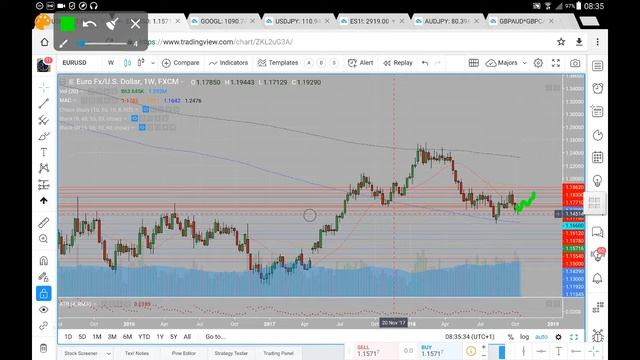Image resolution: width=640 pixels, height=360 pixels.
Task: Open the prediction and measurement tools
Action: click(x=44, y=184)
